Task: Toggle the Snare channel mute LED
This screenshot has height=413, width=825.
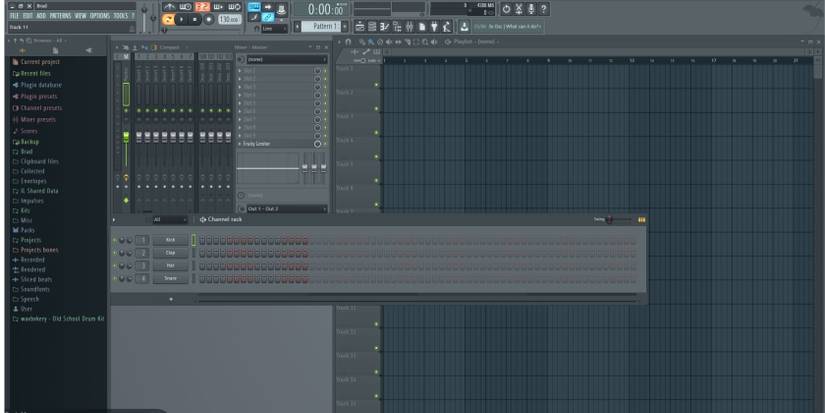Action: 115,279
